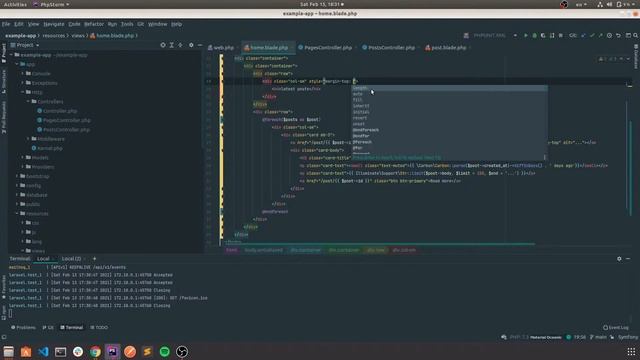640x360 pixels.
Task: Start debugging with the green bug icon
Action: [x=534, y=36]
